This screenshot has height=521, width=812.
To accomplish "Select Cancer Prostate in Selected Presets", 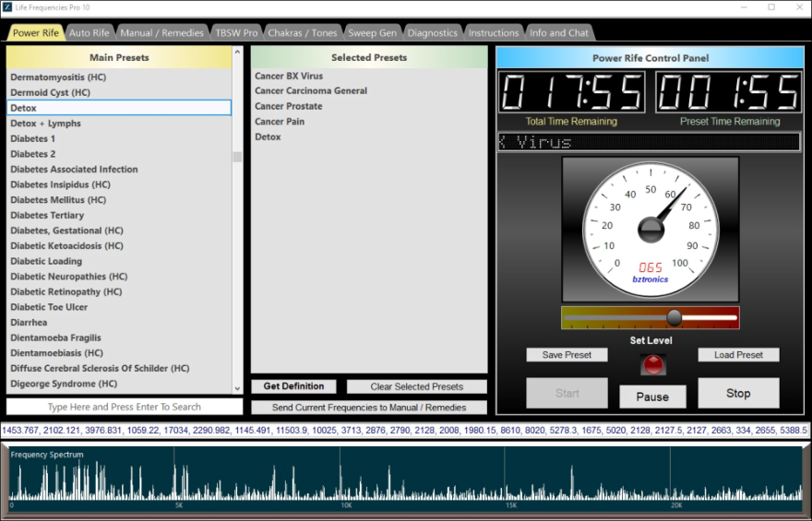I will [288, 106].
